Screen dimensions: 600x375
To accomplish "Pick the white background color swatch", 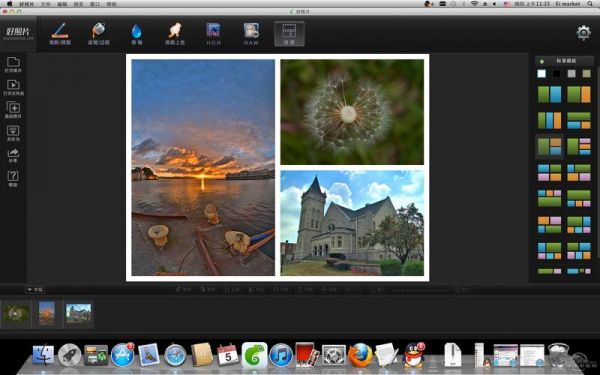I will 541,73.
